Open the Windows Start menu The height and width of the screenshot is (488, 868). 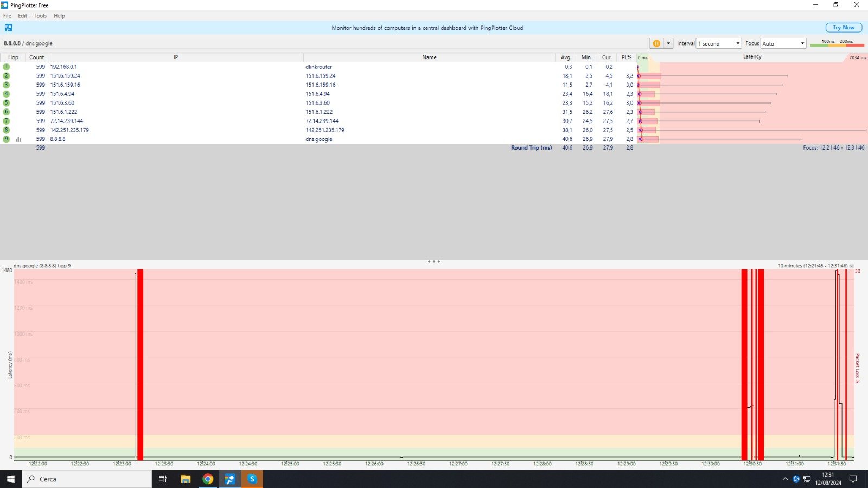[10, 479]
